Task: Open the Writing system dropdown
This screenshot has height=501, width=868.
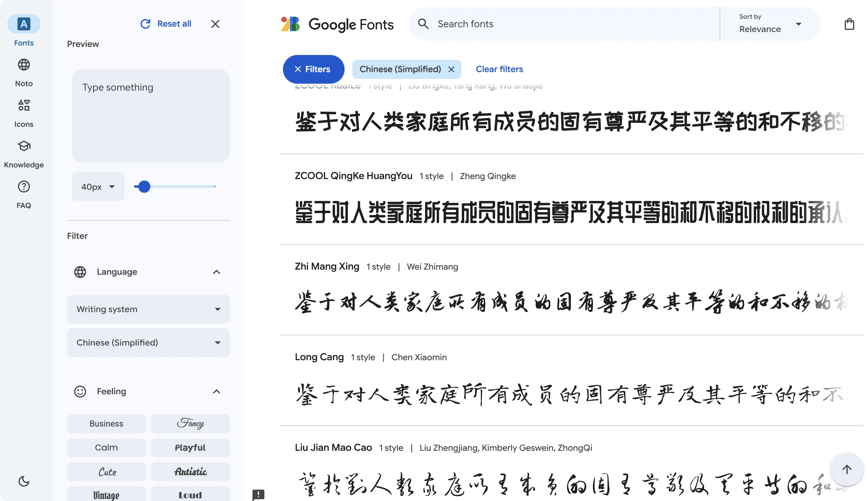Action: [x=148, y=309]
